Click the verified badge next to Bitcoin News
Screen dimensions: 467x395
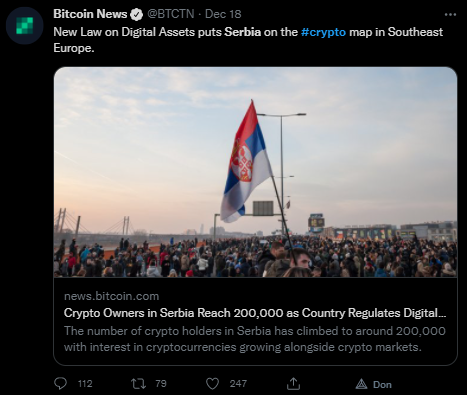coord(136,14)
